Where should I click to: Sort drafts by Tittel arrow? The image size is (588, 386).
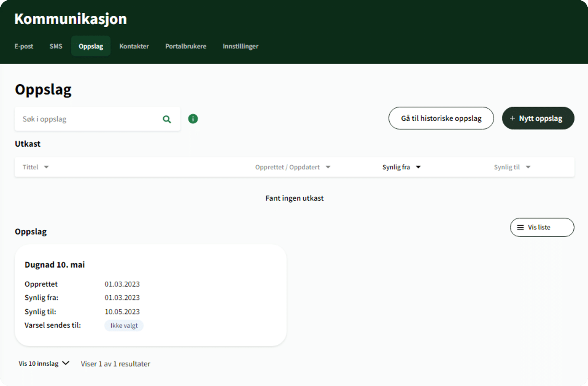46,167
